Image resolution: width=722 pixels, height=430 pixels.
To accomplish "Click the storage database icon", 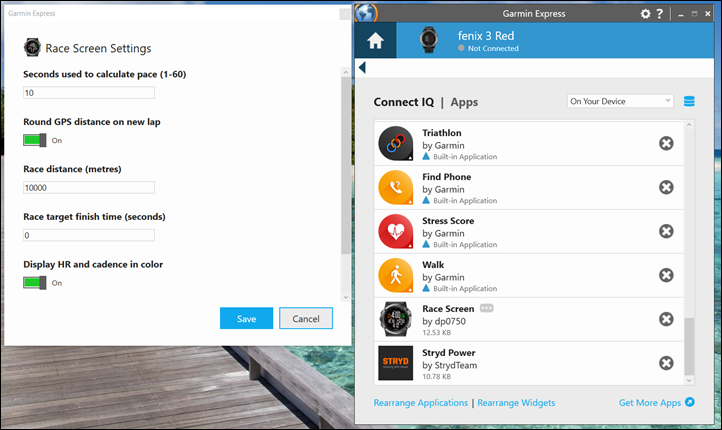I will 689,101.
